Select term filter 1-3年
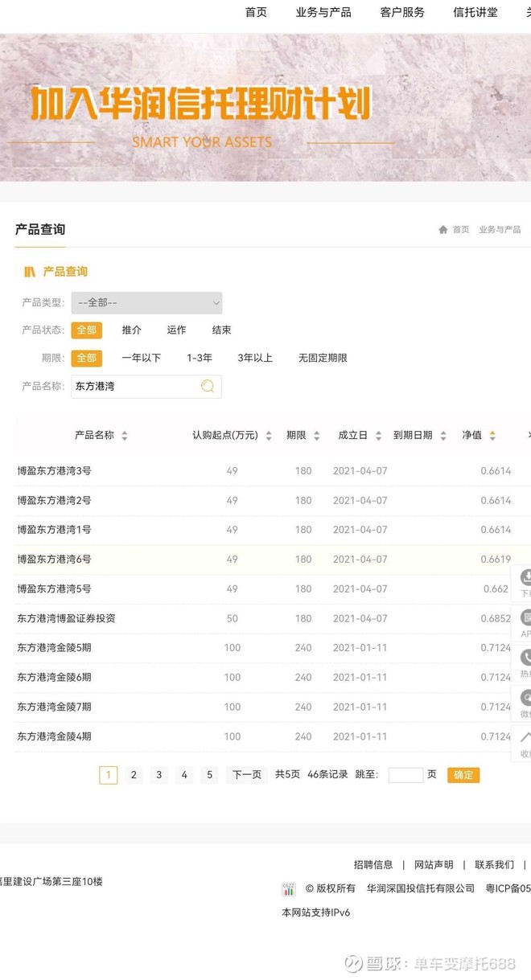 click(x=200, y=359)
